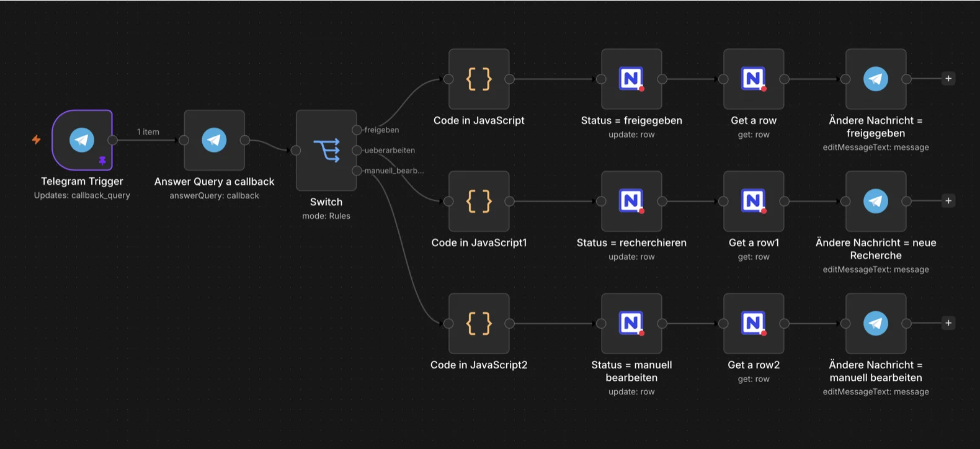
Task: Add node after Ändere Nachricht = manuell bearbeiten
Action: click(x=948, y=323)
